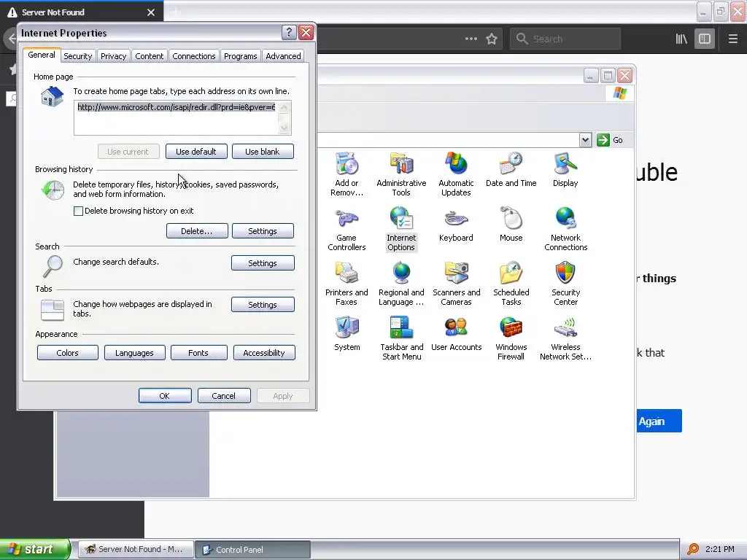Image resolution: width=747 pixels, height=560 pixels.
Task: Toggle Firefox sidebar icon
Action: [x=705, y=39]
